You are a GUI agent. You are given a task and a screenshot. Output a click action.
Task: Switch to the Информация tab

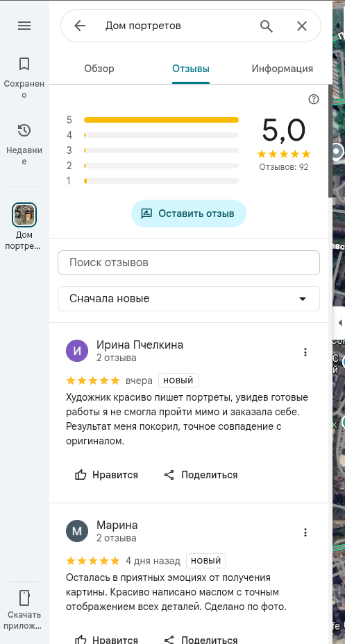click(x=282, y=69)
